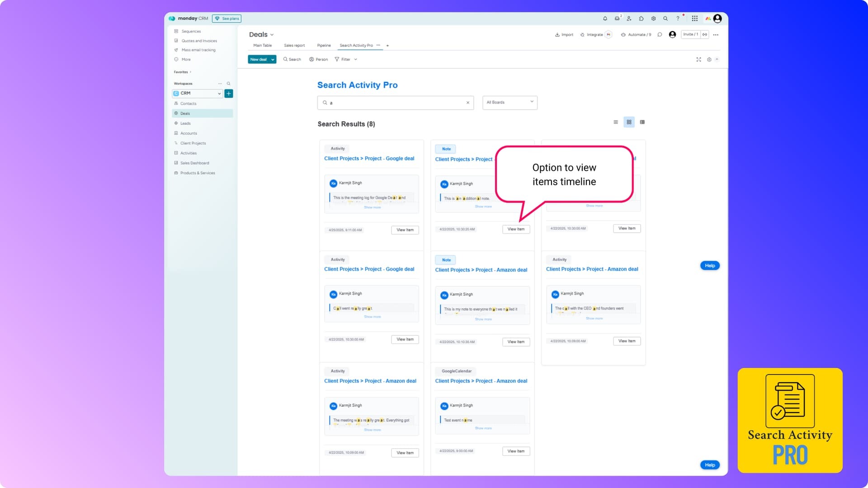This screenshot has width=868, height=488.
Task: Clear the search field with the X icon
Action: [468, 103]
